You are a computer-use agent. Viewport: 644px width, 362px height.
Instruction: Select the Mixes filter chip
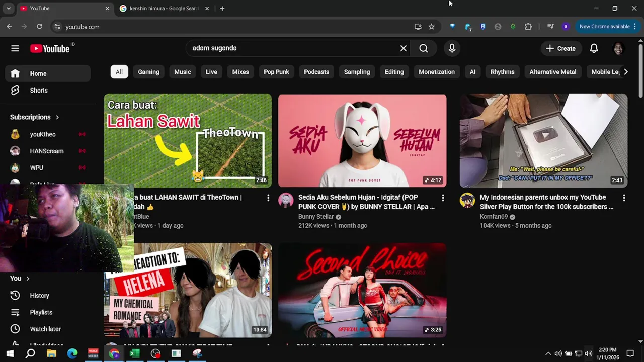[x=240, y=72]
